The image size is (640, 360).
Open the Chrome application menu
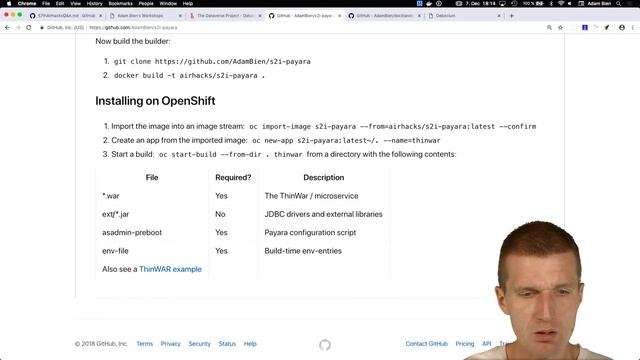tap(27, 3)
